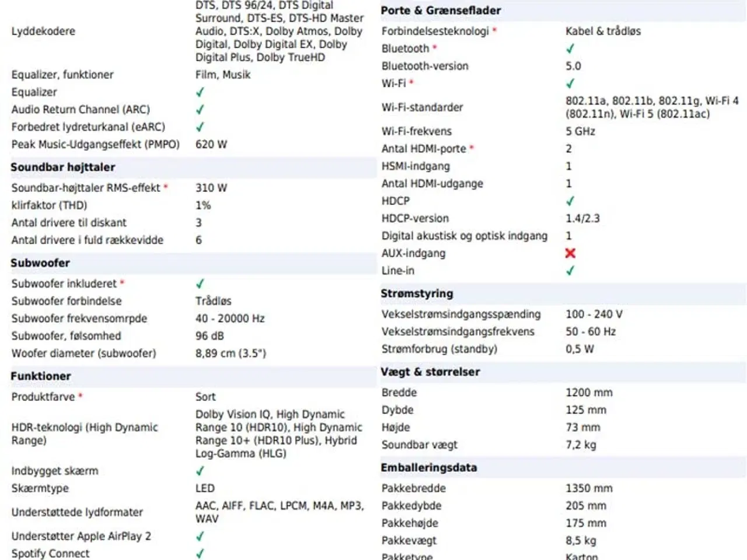Viewport: 747px width, 560px height.
Task: Click the checkmark for Audio Return Channel (ARC)
Action: (x=200, y=110)
